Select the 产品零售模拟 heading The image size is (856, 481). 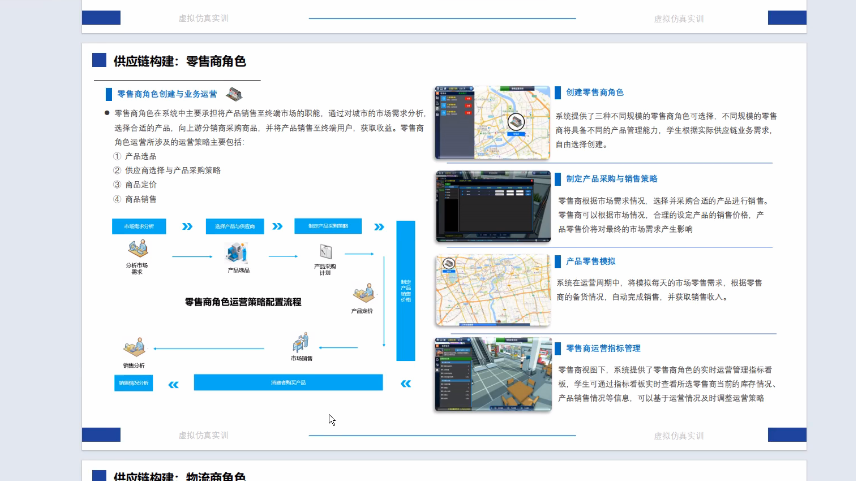(589, 261)
